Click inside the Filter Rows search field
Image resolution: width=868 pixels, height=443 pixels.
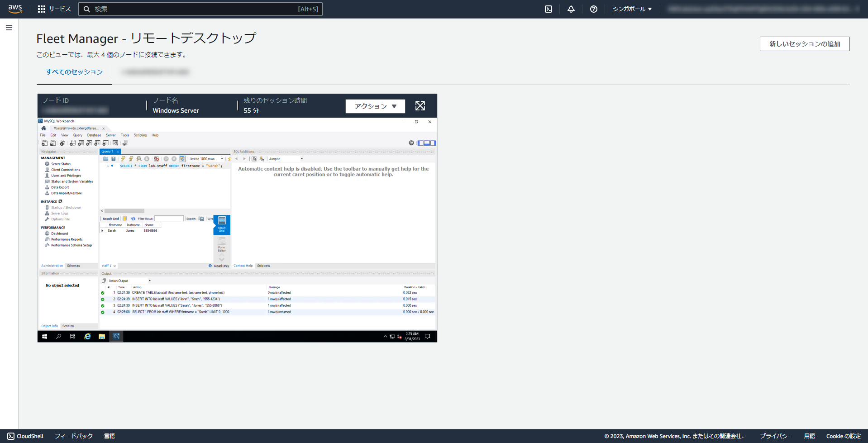(169, 219)
